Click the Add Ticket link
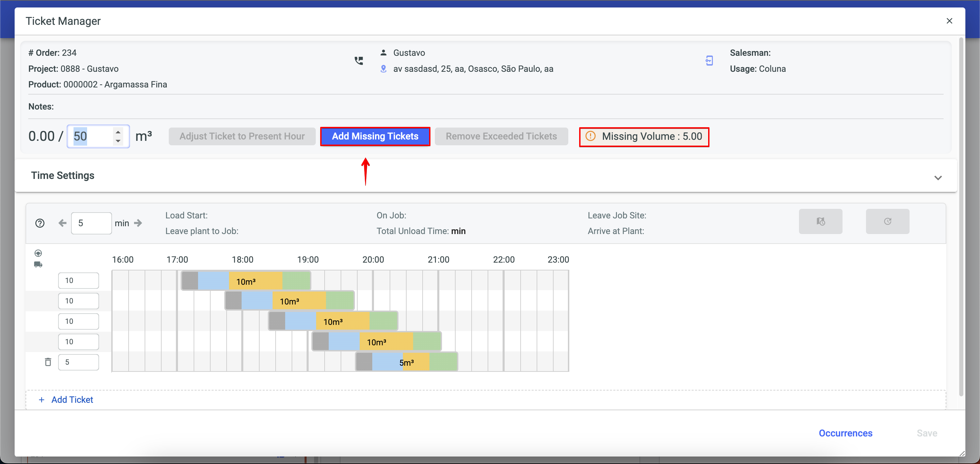Viewport: 980px width, 464px height. 72,400
